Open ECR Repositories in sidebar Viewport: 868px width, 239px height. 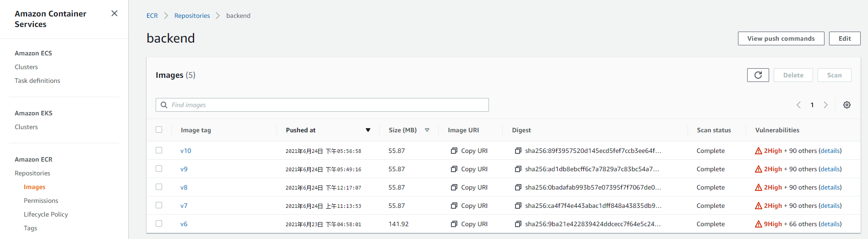33,173
